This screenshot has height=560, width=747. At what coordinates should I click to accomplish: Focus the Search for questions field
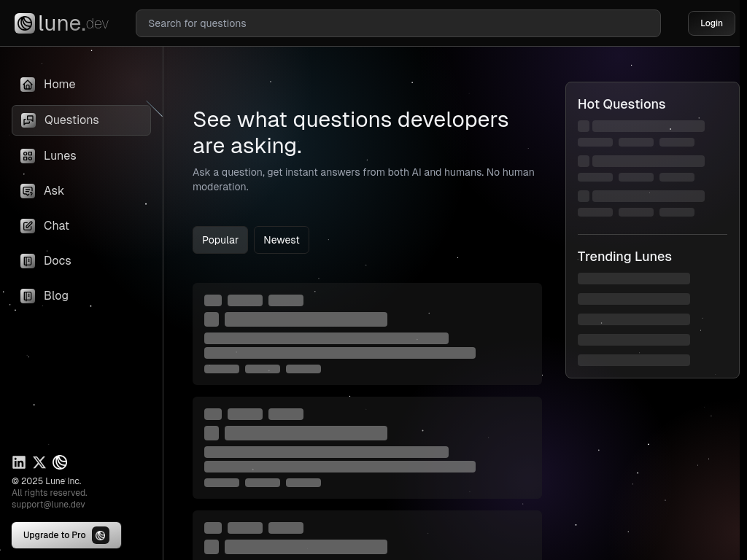398,23
